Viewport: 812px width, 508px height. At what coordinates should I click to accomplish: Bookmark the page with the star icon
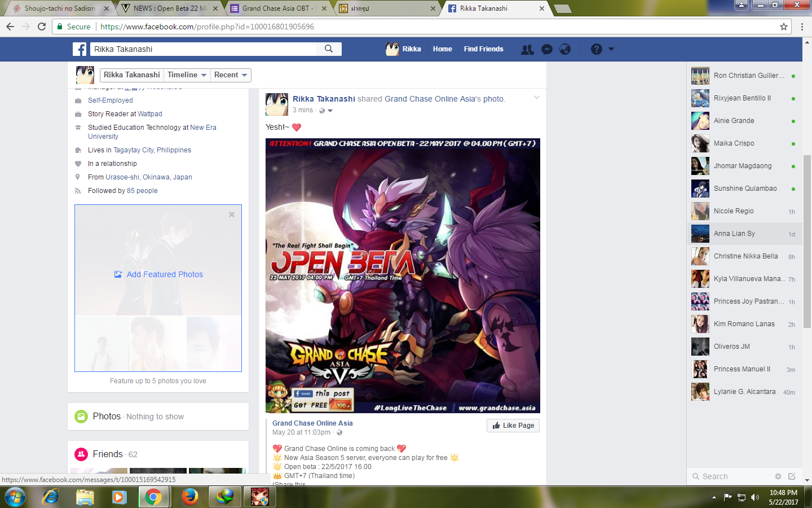pyautogui.click(x=784, y=27)
